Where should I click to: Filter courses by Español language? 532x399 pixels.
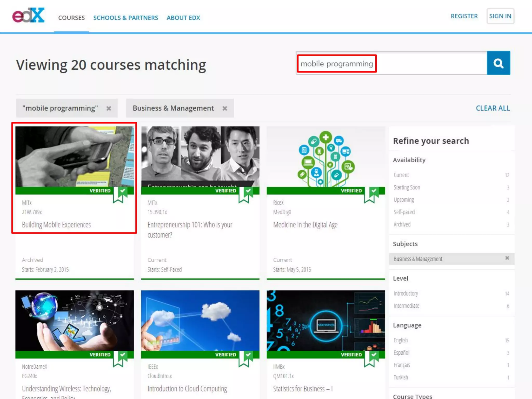click(402, 353)
